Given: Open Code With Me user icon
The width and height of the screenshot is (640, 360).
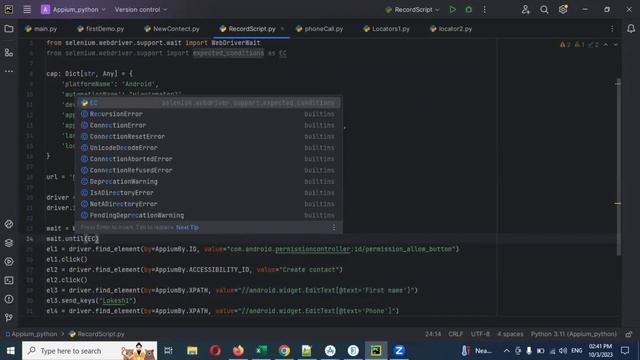Looking at the screenshot, I should pyautogui.click(x=526, y=9).
